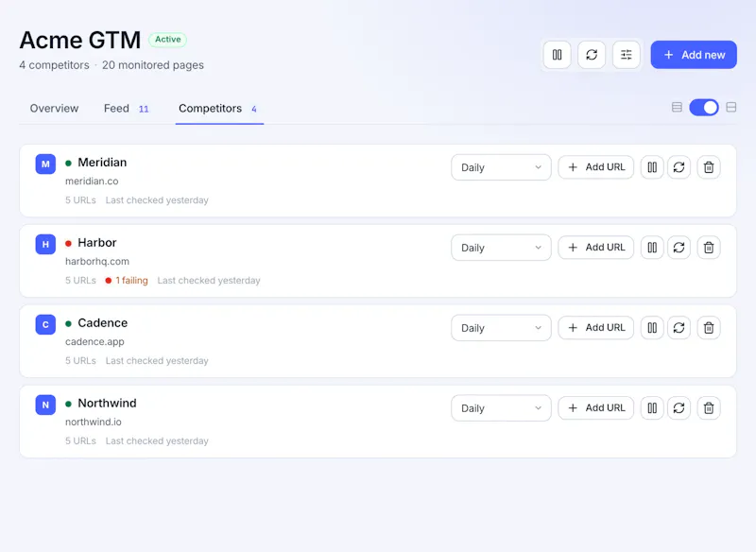
Task: Click Harbor's 'Last checked yesterday' text
Action: pos(209,281)
